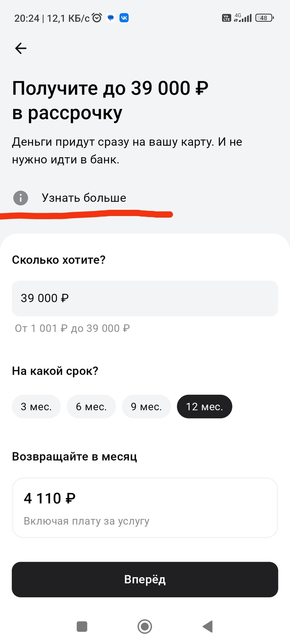Image resolution: width=290 pixels, height=644 pixels.
Task: Tap the battery indicator icon
Action: [x=264, y=18]
